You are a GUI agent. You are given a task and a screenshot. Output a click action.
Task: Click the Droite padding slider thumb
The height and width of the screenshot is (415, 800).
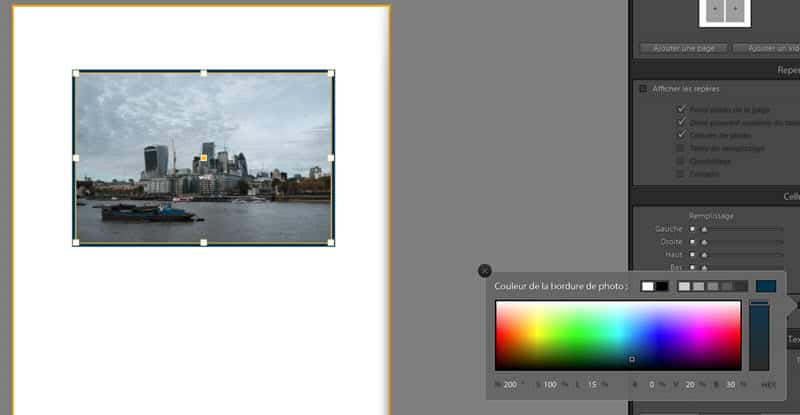(x=704, y=242)
